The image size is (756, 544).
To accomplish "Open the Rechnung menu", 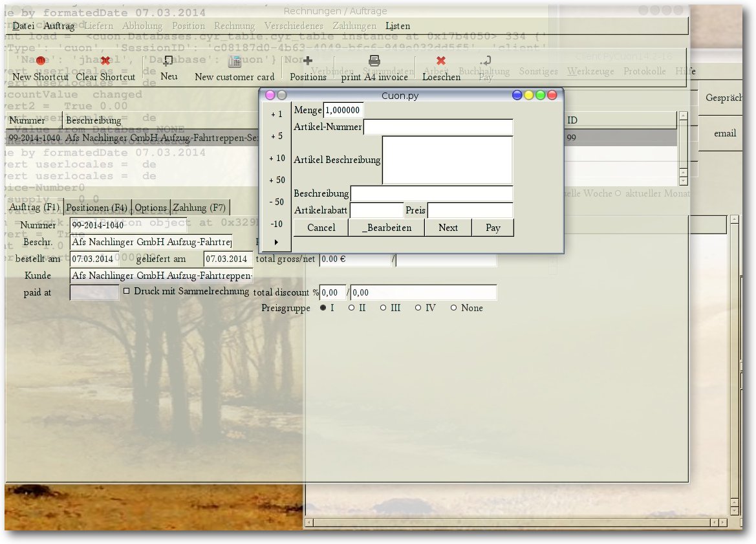I will (234, 26).
